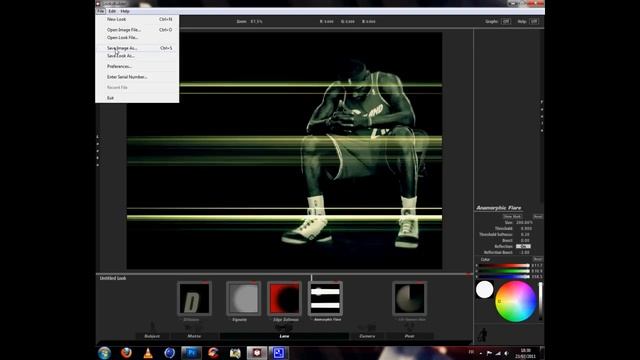640x360 pixels.
Task: Toggle the Graphs Off switch
Action: (506, 21)
